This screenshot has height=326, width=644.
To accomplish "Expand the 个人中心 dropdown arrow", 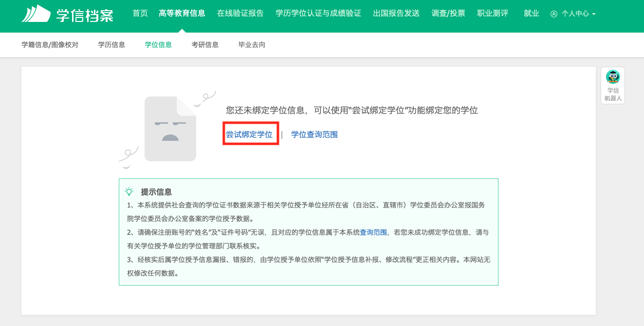I will [x=594, y=14].
